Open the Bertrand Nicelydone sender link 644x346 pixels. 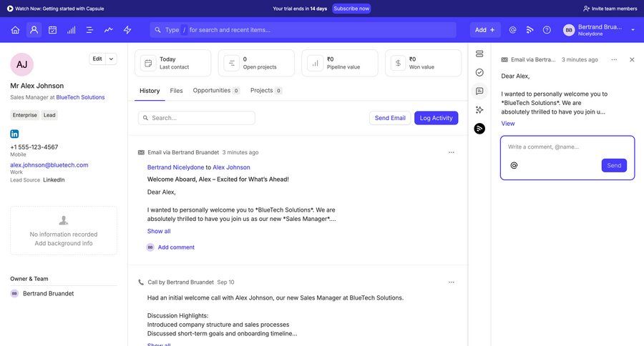(x=175, y=167)
